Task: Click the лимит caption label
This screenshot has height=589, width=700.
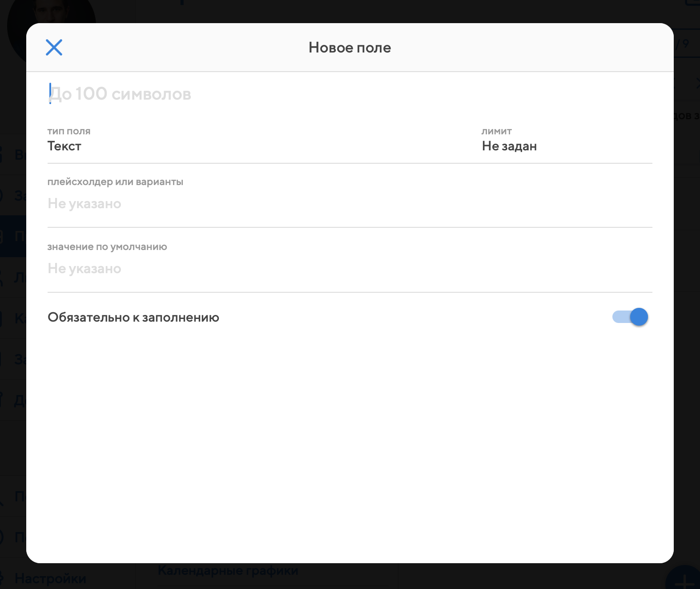Action: (496, 131)
